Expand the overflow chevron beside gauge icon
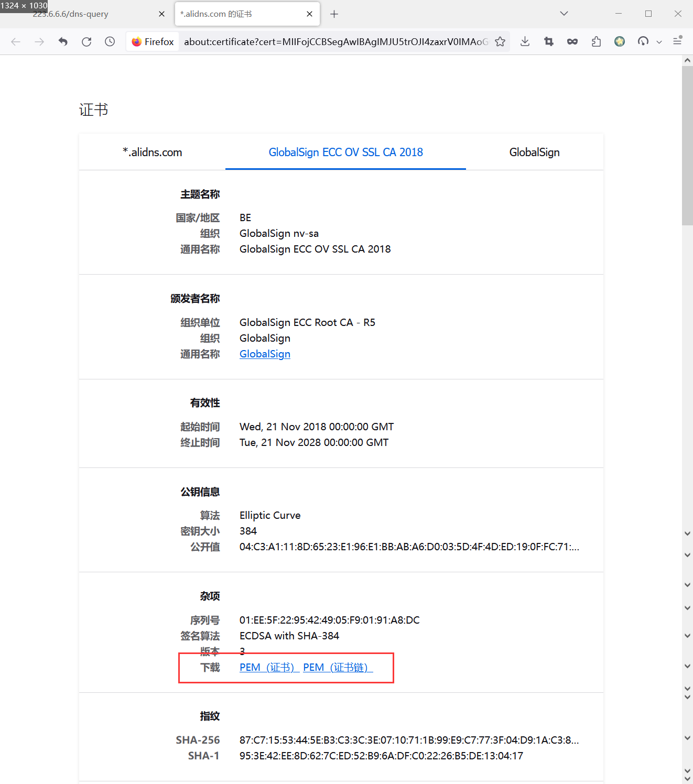 click(659, 42)
